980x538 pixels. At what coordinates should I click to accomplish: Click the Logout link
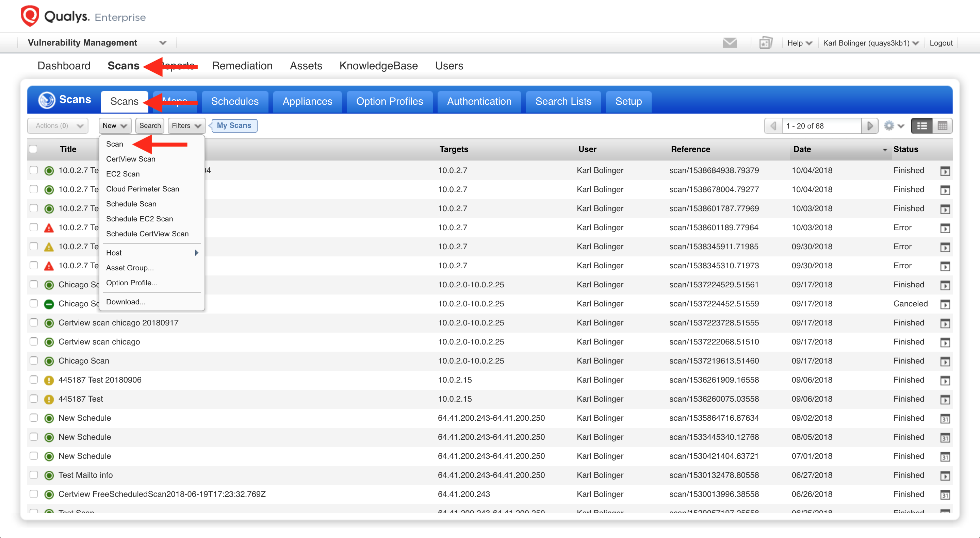941,43
